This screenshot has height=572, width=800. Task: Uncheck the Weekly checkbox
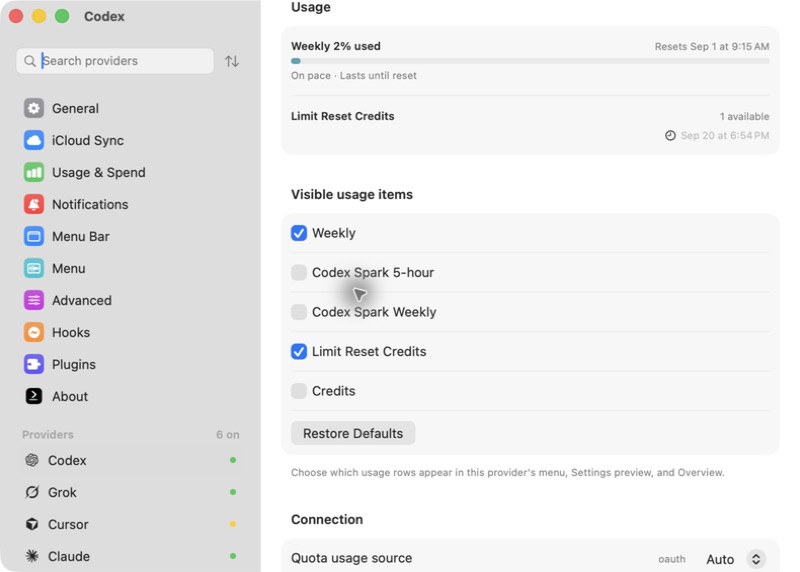click(299, 233)
